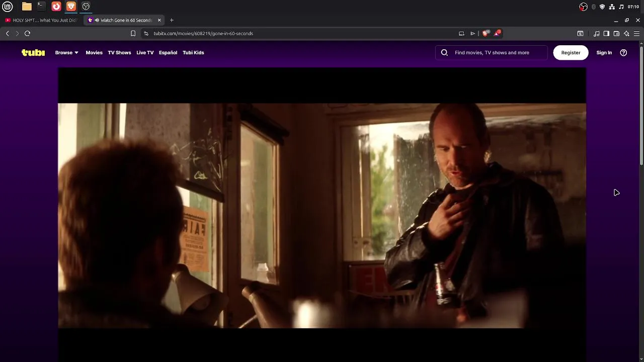Click the page vertical scrollbar
The width and height of the screenshot is (644, 362).
[x=641, y=105]
